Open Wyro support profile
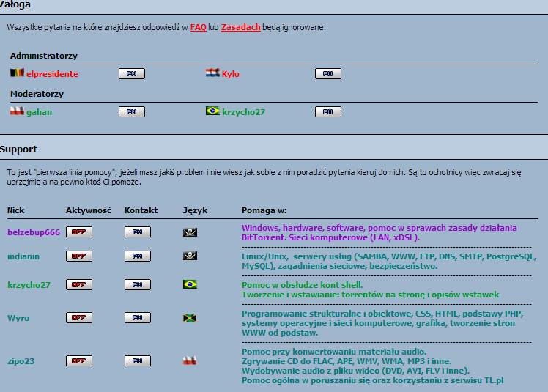The height and width of the screenshot is (392, 548). [18, 318]
